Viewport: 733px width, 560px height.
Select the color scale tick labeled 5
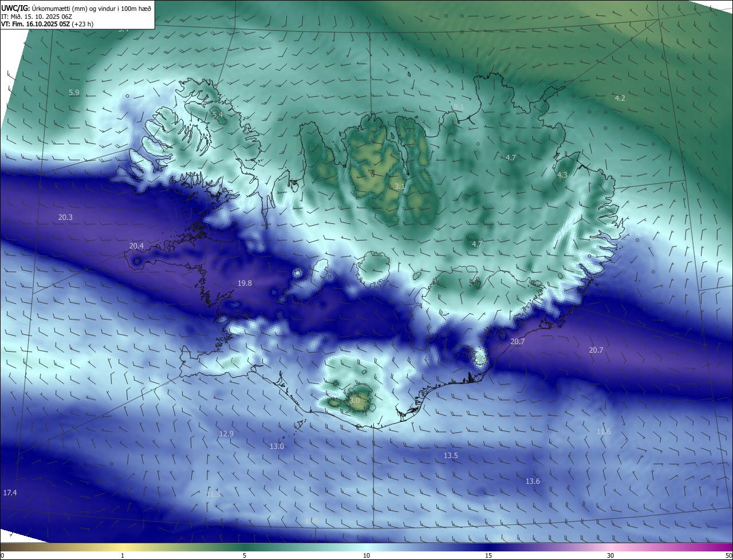click(x=245, y=556)
